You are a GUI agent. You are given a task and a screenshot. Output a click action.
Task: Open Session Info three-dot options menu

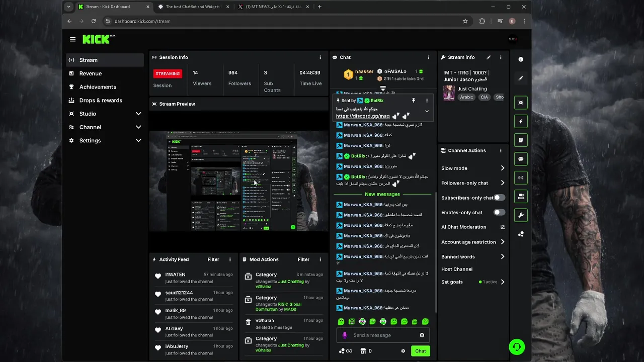320,57
